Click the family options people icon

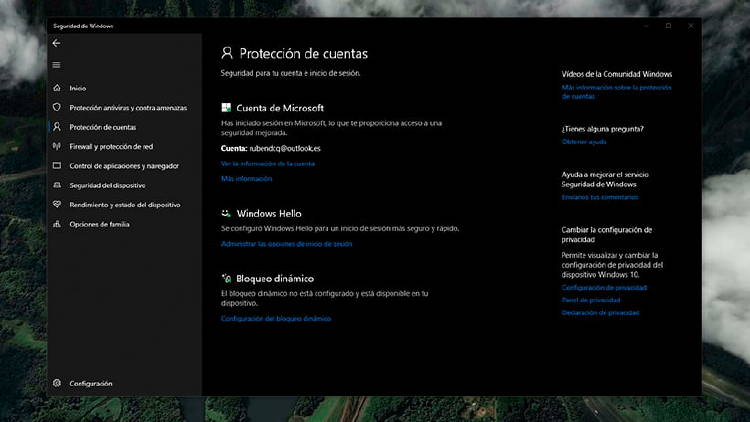pyautogui.click(x=57, y=224)
